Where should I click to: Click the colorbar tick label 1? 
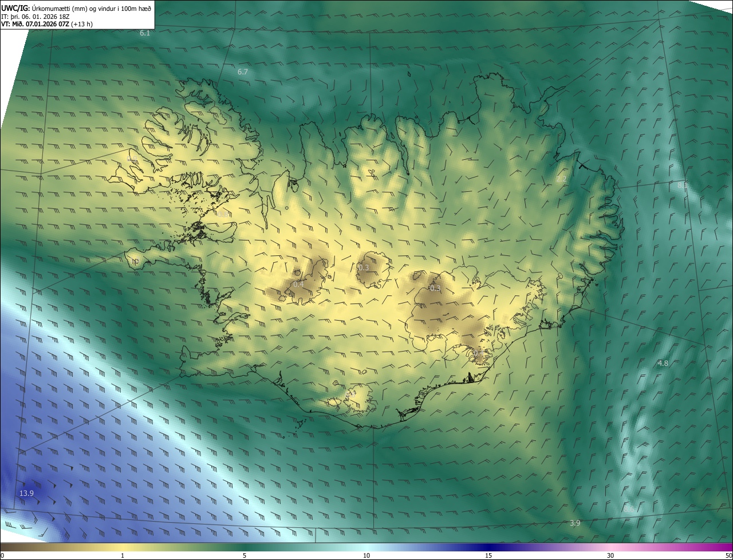(123, 556)
